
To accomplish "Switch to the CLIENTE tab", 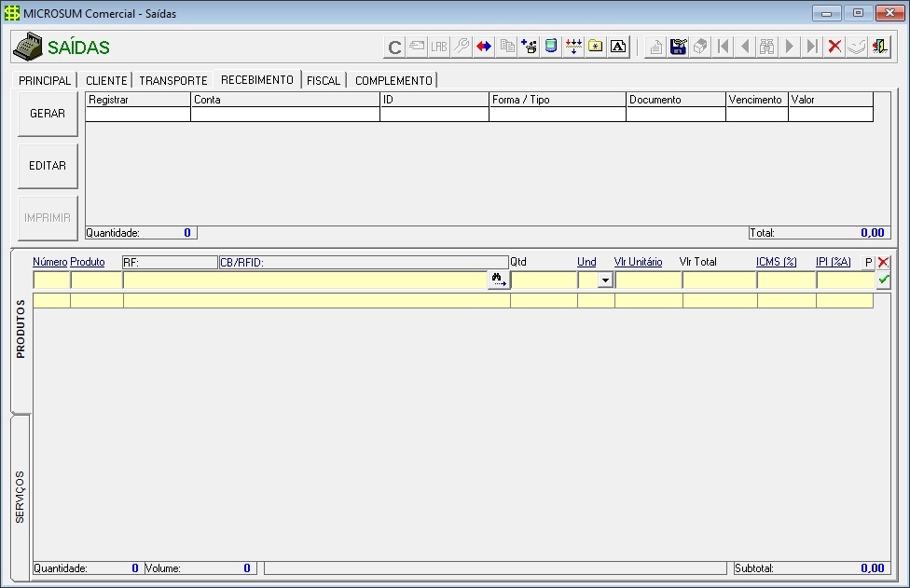I will tap(105, 81).
